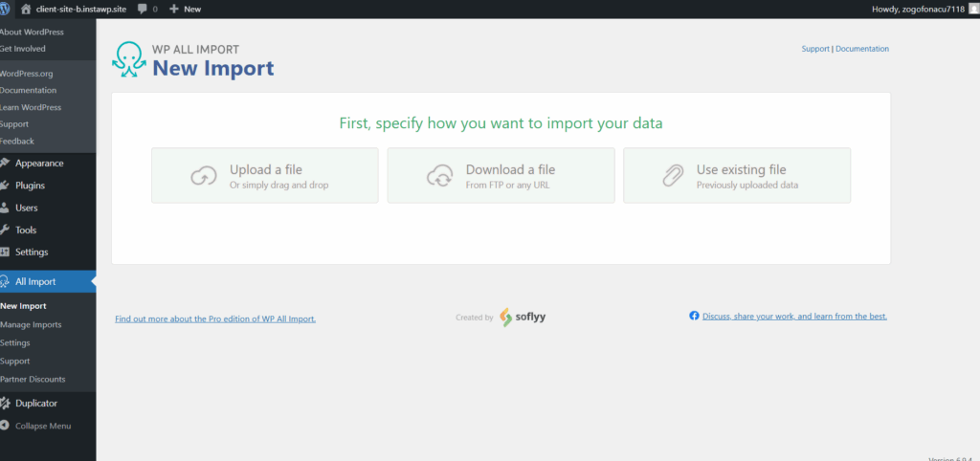Screen dimensions: 980x461
Task: Click 'First, specify how you want' heading
Action: point(501,123)
